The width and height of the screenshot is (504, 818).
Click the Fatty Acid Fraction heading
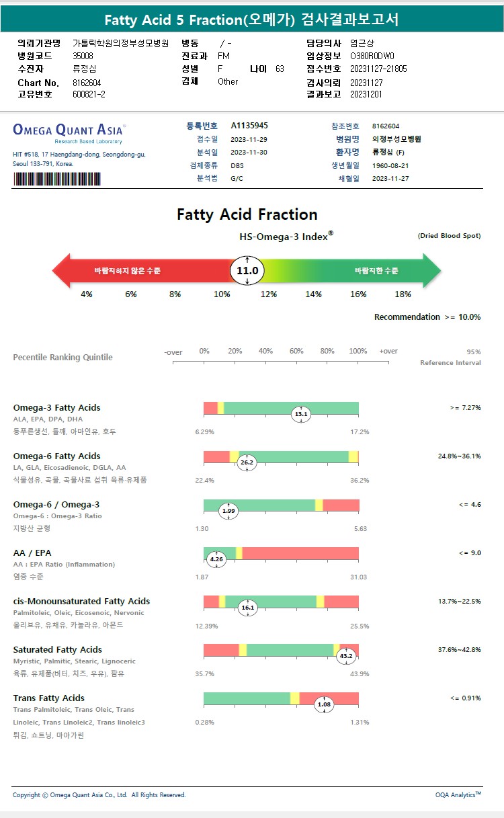point(247,214)
